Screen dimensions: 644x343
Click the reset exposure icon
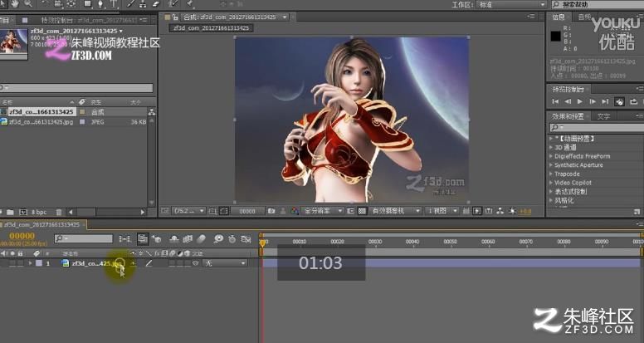[x=512, y=211]
